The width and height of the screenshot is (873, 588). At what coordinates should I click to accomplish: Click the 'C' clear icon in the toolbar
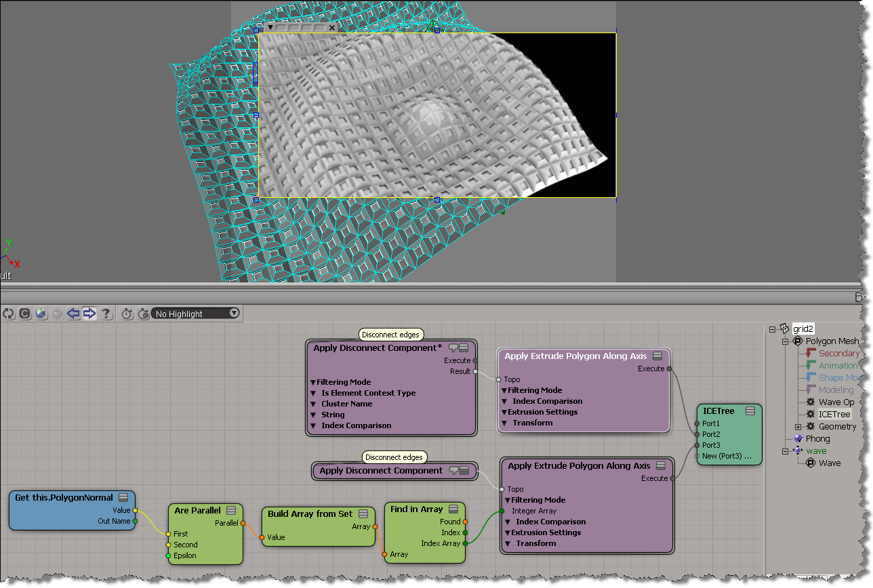(x=25, y=314)
